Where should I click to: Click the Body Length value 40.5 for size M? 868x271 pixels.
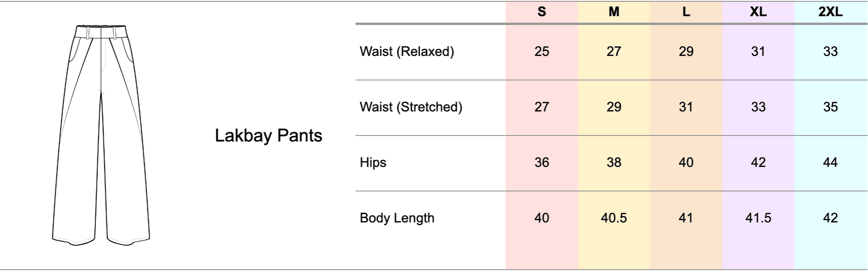point(614,218)
